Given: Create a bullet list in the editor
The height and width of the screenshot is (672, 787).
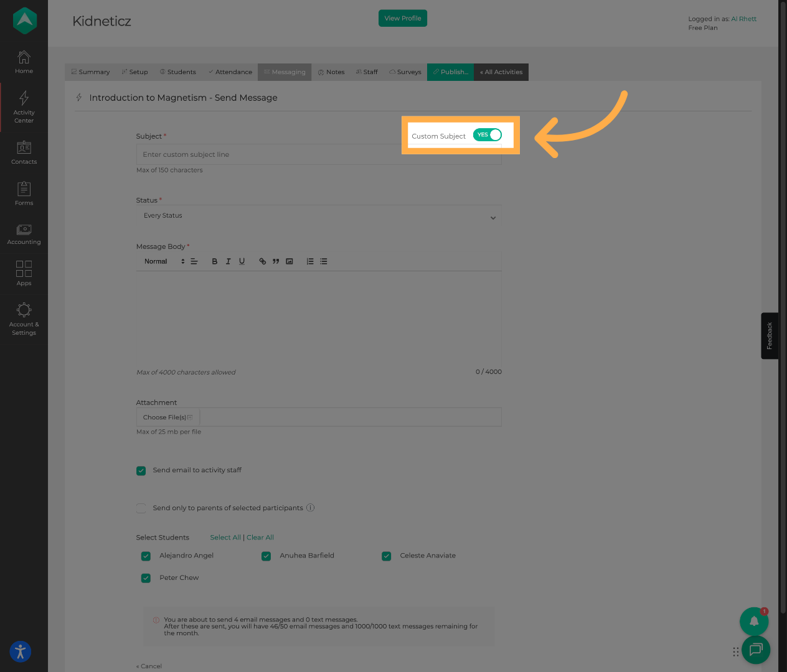Looking at the screenshot, I should (323, 261).
